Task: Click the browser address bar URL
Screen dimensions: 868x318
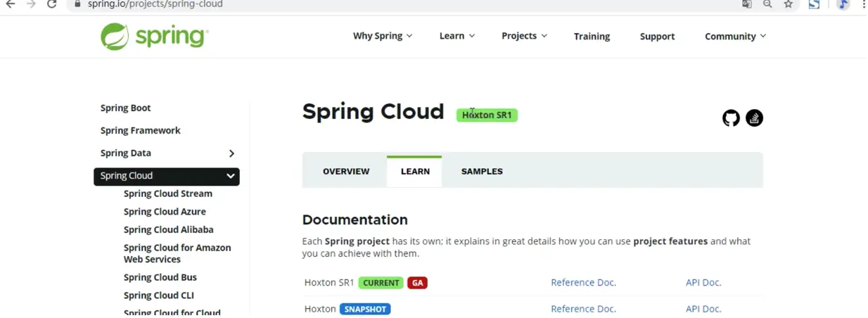Action: point(155,4)
